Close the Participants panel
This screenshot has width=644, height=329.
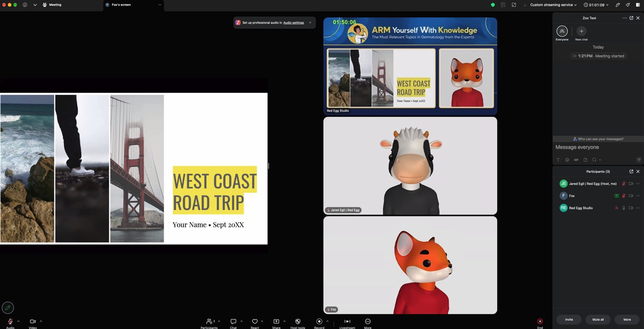click(x=638, y=171)
